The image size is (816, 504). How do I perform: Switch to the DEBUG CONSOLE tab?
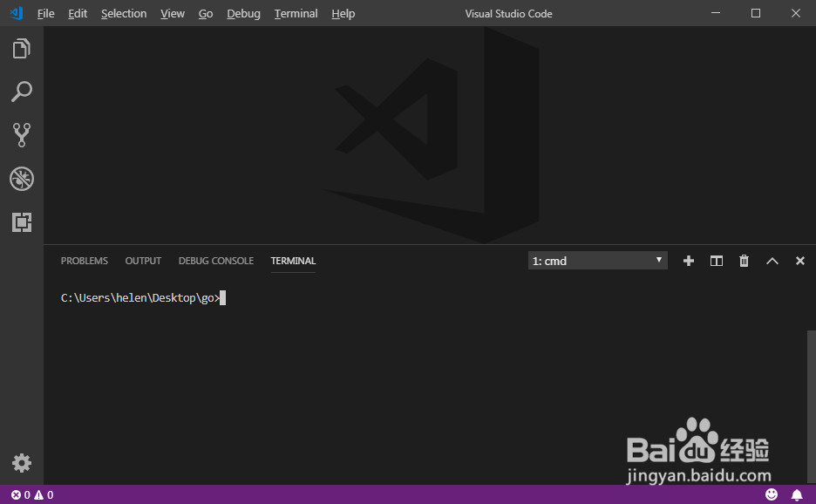[216, 261]
